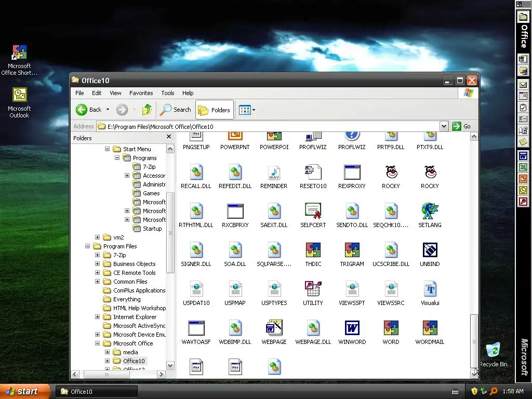Image resolution: width=532 pixels, height=399 pixels.
Task: Select the THDIC puzzle icon
Action: (313, 250)
